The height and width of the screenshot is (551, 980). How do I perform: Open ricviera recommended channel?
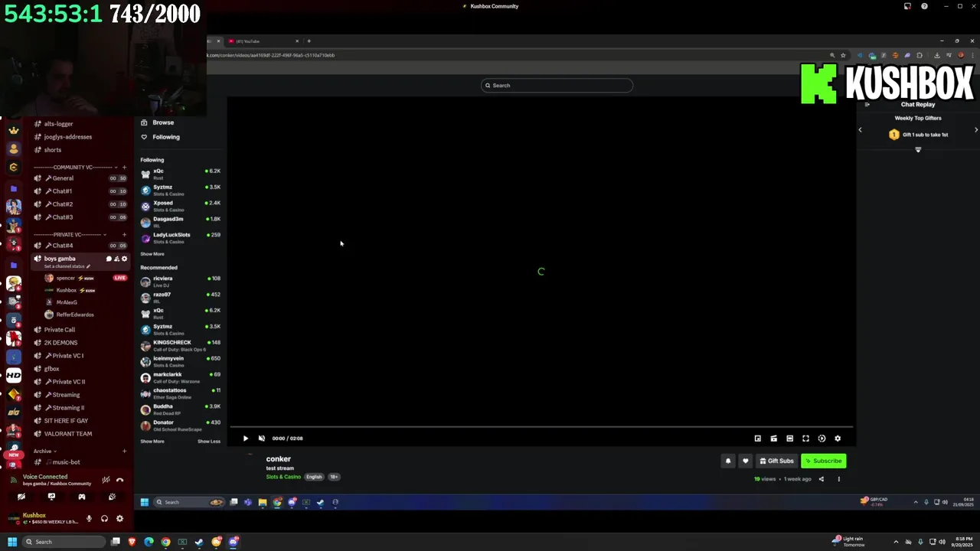click(181, 282)
